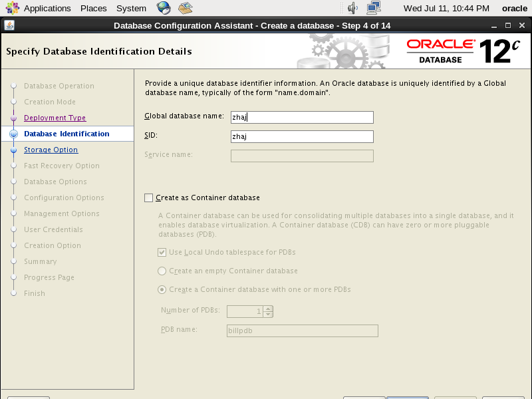Click the Global database name label
The height and width of the screenshot is (399, 532).
pos(184,116)
